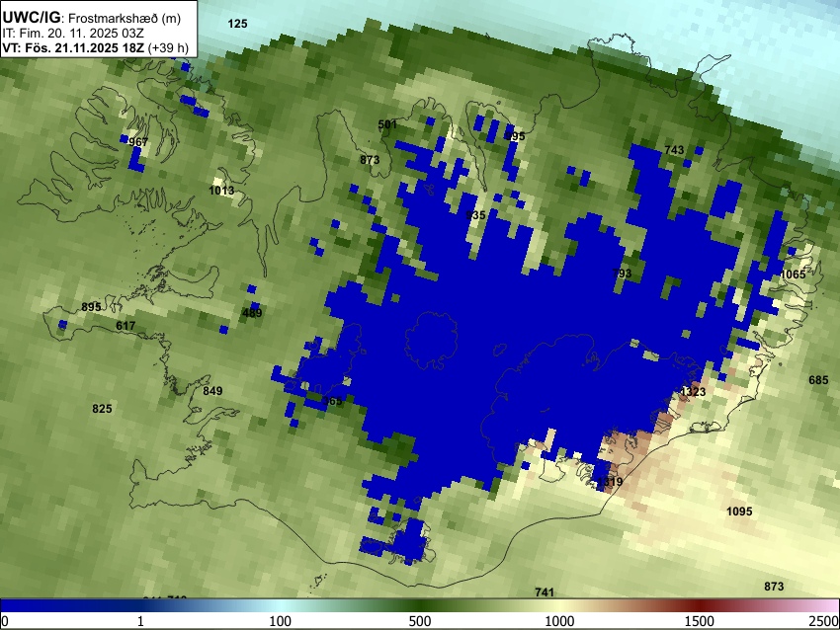This screenshot has width=840, height=630.
Task: Click the 1319 map value
Action: [x=610, y=482]
